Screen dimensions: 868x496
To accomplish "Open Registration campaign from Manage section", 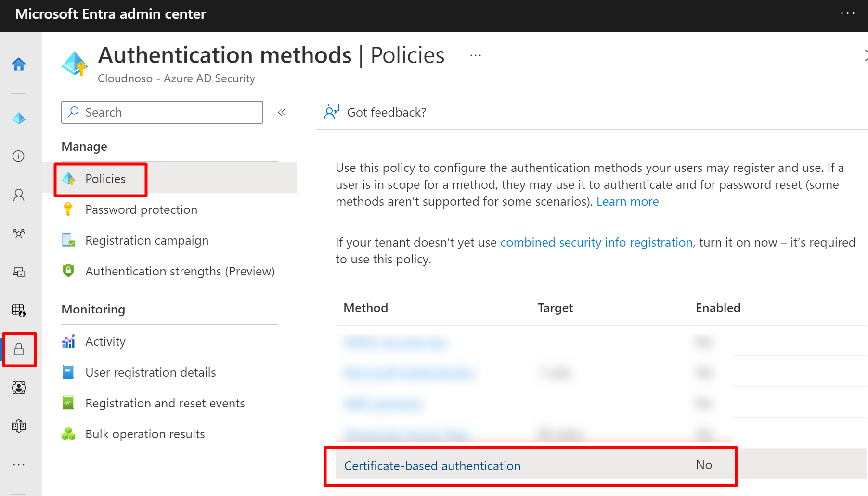I will pyautogui.click(x=147, y=240).
